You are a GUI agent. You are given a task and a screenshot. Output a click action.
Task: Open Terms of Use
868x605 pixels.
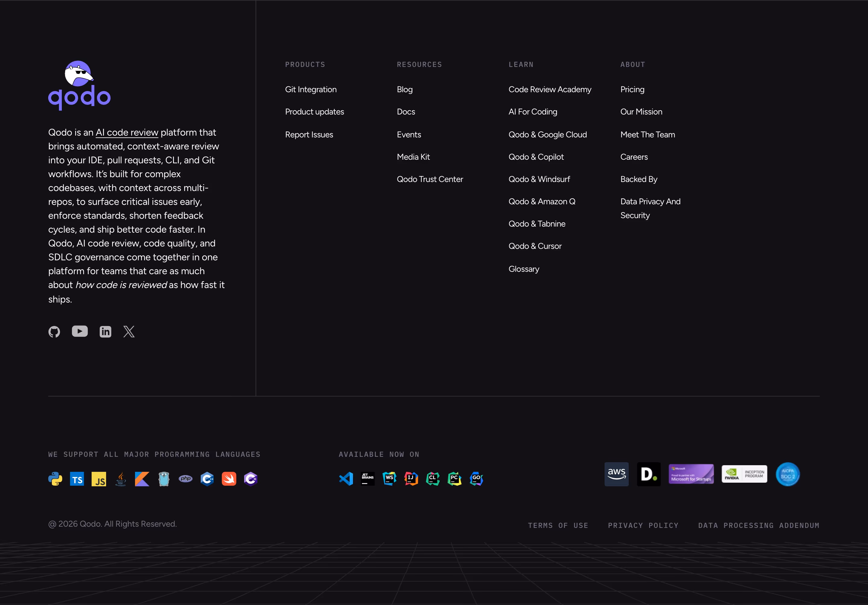(x=558, y=525)
